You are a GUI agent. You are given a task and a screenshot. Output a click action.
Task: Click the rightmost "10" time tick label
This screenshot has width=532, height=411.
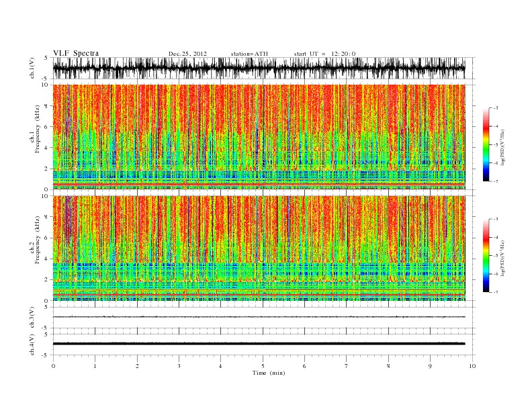pyautogui.click(x=472, y=366)
